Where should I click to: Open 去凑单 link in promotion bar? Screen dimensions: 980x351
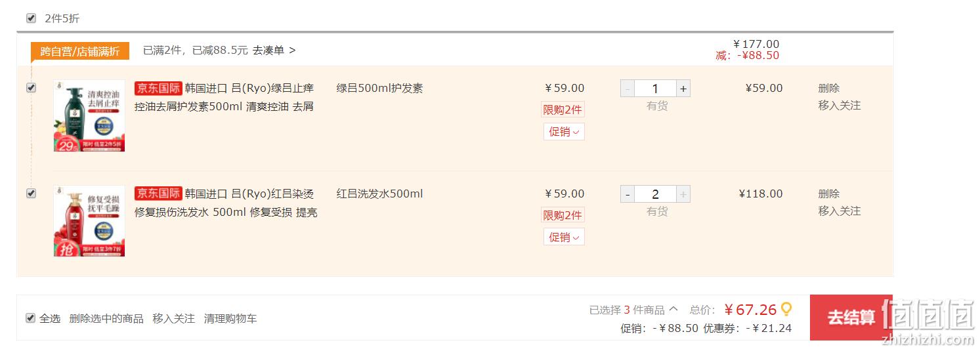(274, 50)
